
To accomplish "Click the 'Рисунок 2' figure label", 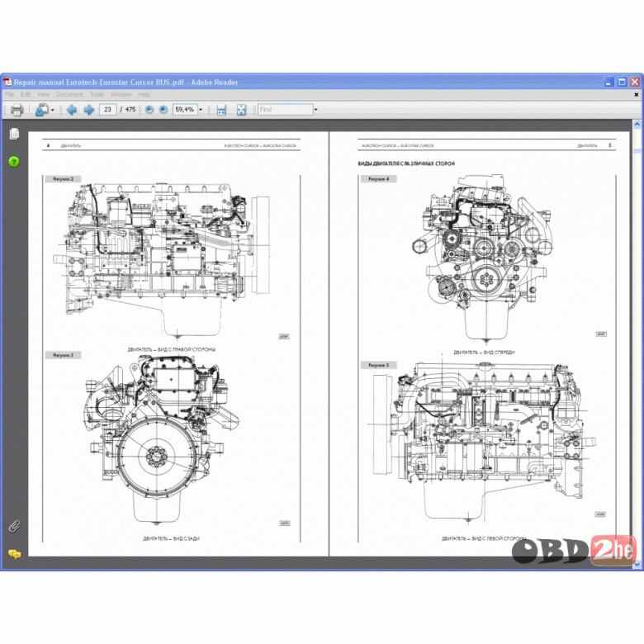I will (64, 179).
